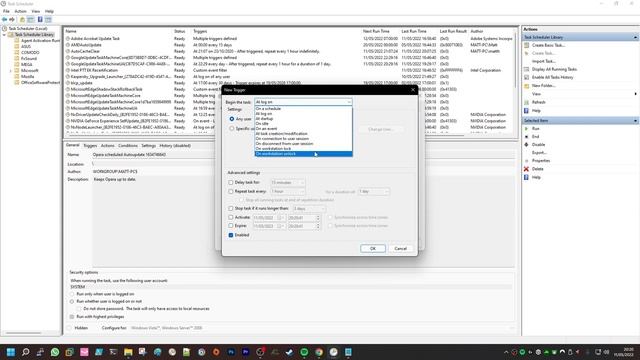Select the COMODO folder in tree
Screen dimensions: 640x360
click(x=30, y=53)
